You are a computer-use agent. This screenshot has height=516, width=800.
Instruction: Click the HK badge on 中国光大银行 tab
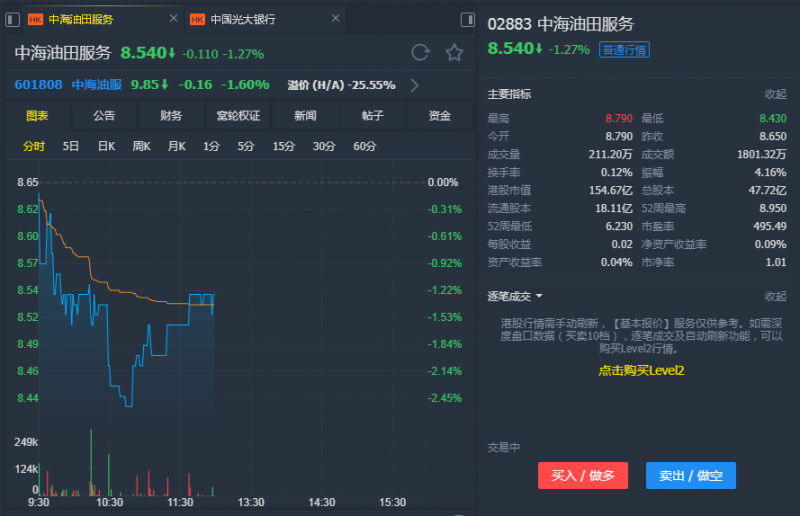pyautogui.click(x=197, y=19)
